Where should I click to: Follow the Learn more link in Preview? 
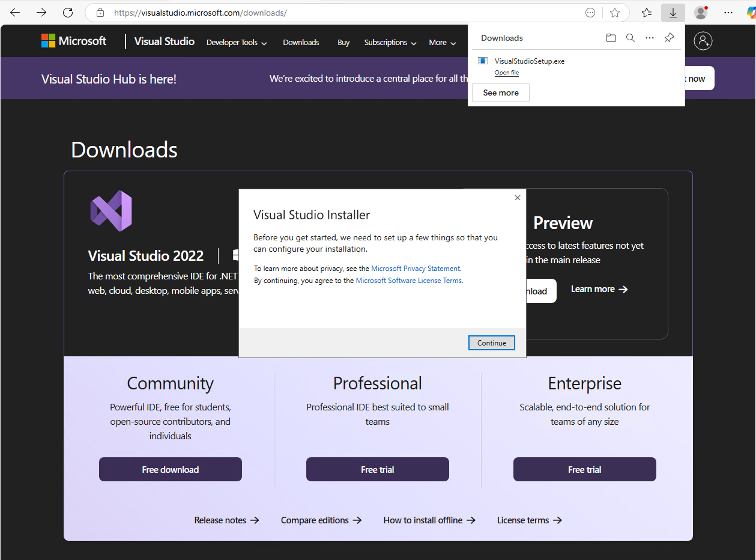599,289
